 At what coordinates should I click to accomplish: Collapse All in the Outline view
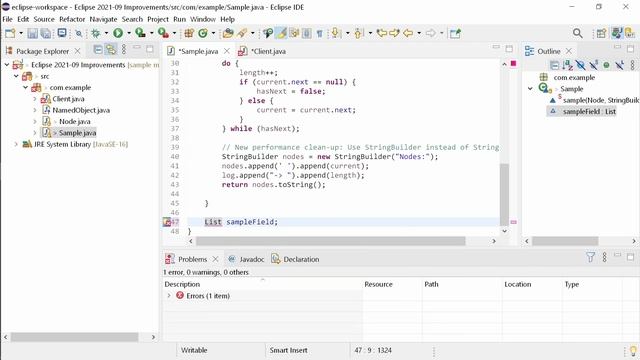pos(554,64)
